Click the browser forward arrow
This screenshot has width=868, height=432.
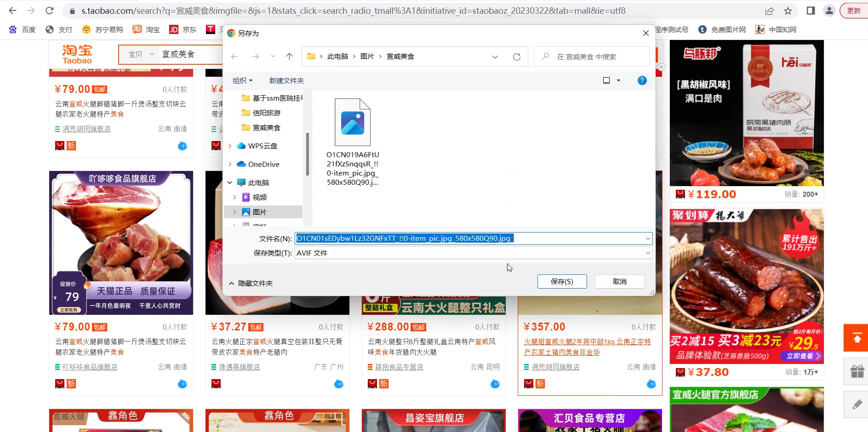pyautogui.click(x=31, y=11)
